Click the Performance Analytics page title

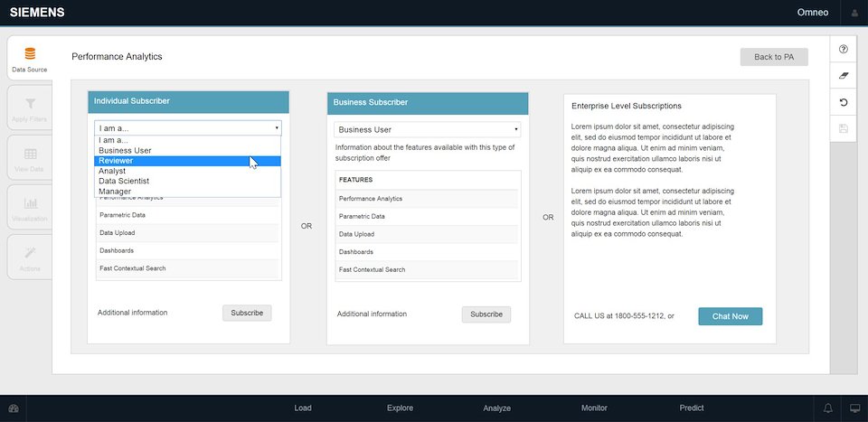click(x=117, y=56)
